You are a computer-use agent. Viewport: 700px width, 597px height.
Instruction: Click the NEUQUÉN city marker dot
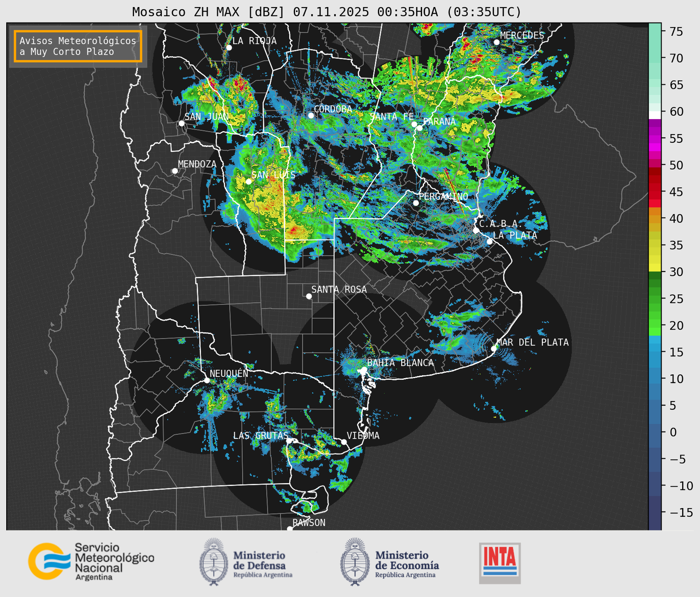pos(207,380)
